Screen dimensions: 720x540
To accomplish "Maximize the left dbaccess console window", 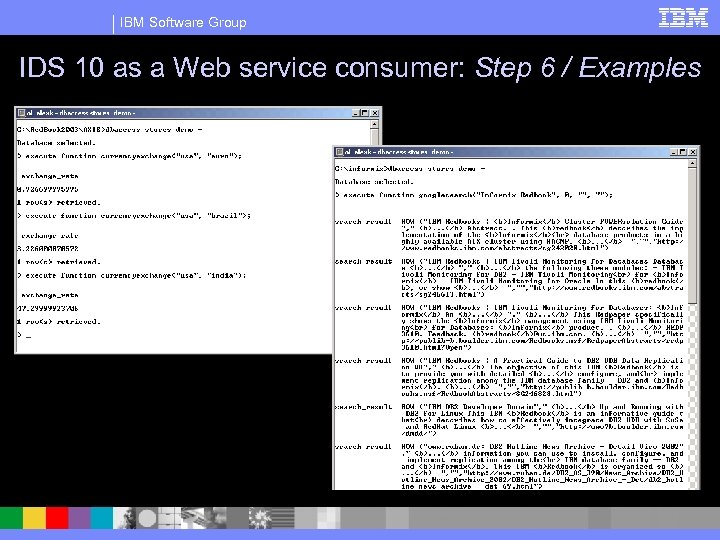I will 365,112.
